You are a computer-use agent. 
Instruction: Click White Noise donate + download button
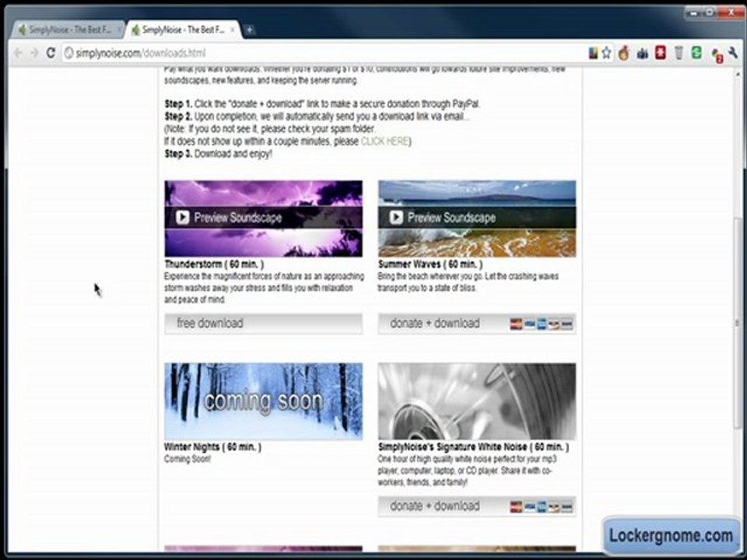click(477, 506)
